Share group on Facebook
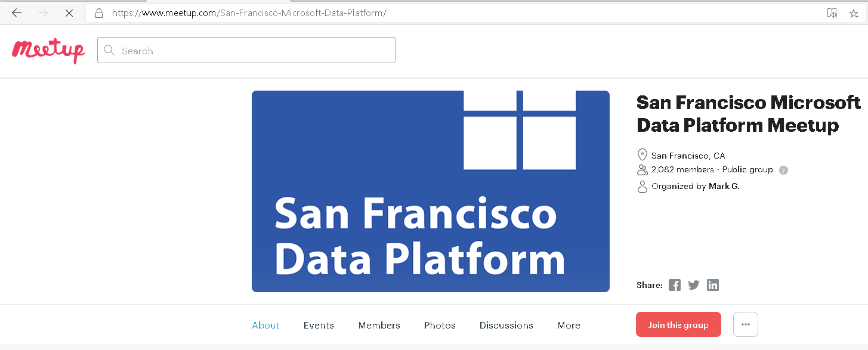Viewport: 868px width, 350px height. point(674,285)
